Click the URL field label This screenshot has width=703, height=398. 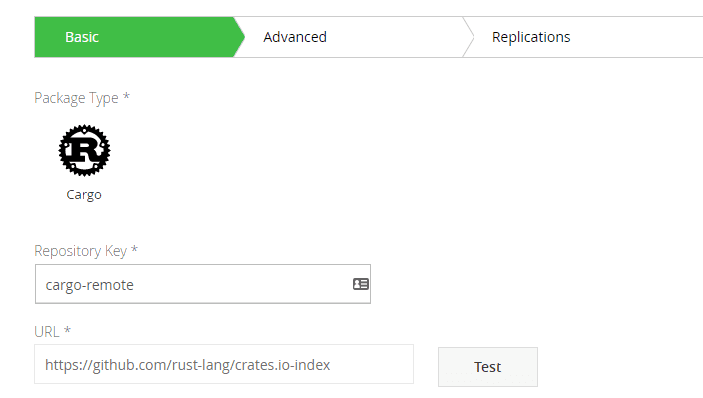pos(47,332)
